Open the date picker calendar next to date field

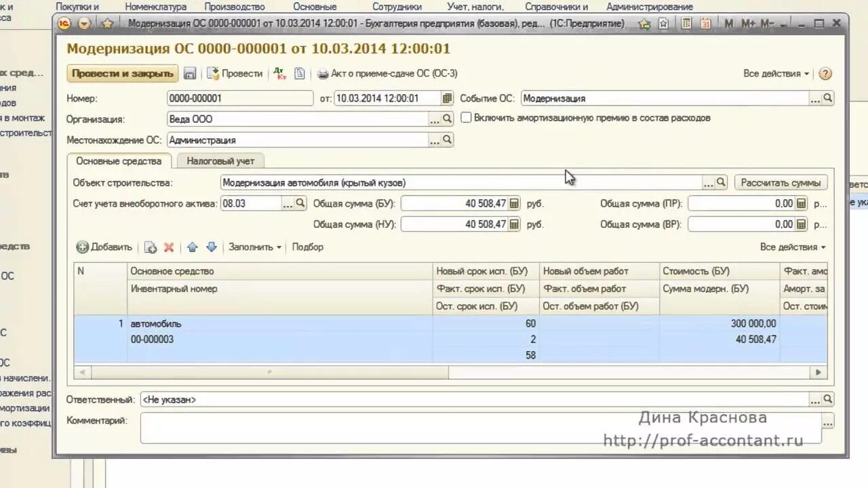click(447, 98)
